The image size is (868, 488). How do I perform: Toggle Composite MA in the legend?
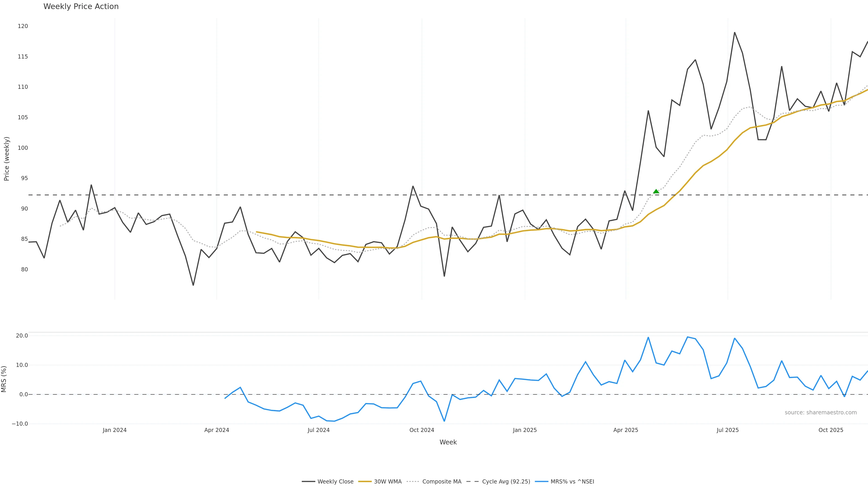(441, 482)
